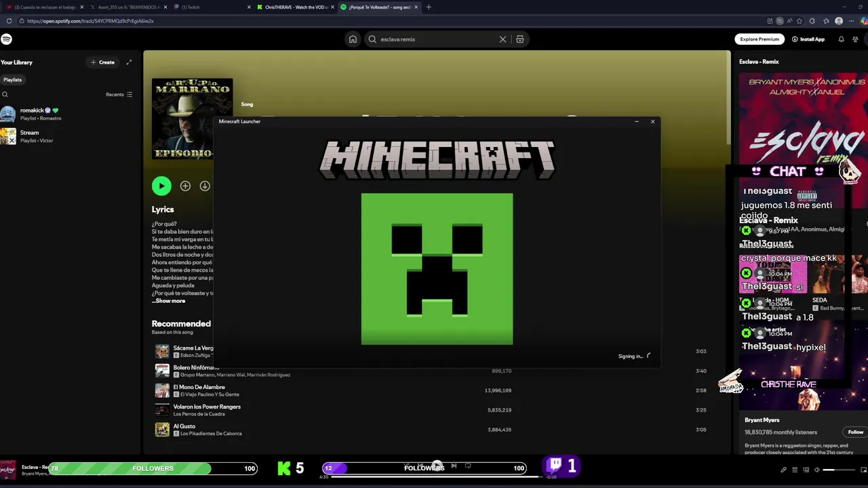Go to Spotify Home icon
This screenshot has height=488, width=868.
[x=353, y=39]
